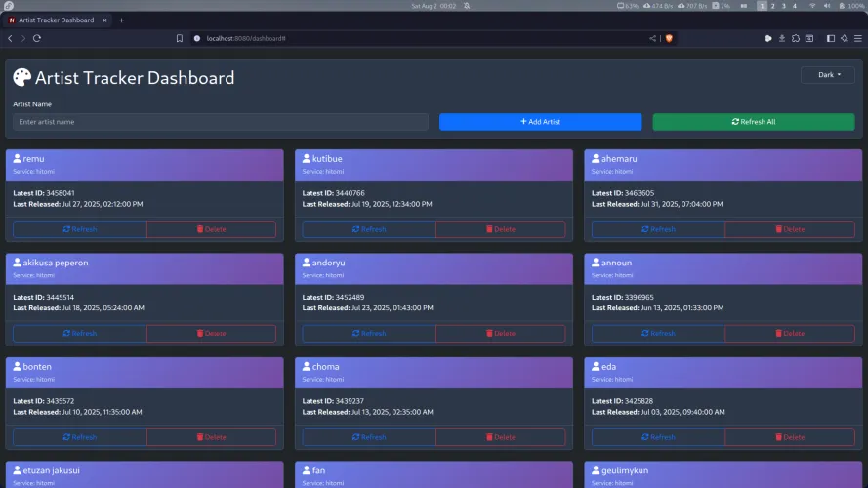The image size is (868, 488).
Task: Open the Dark theme dropdown
Action: (828, 75)
